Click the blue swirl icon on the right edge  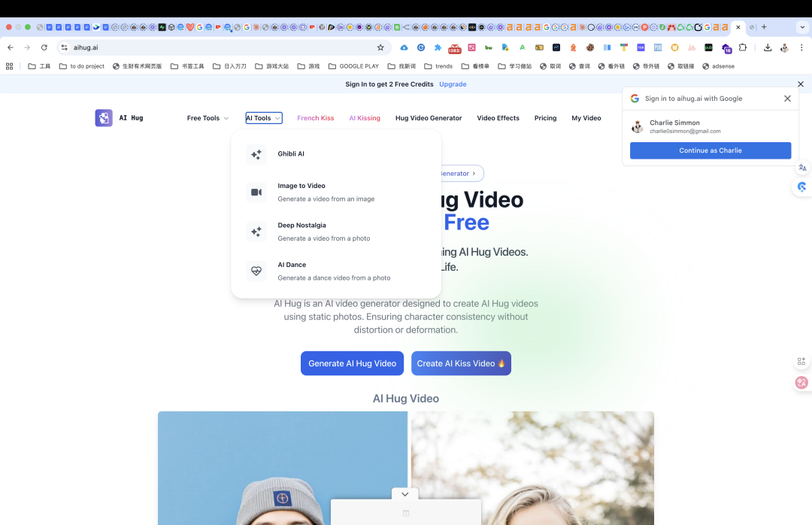click(802, 187)
